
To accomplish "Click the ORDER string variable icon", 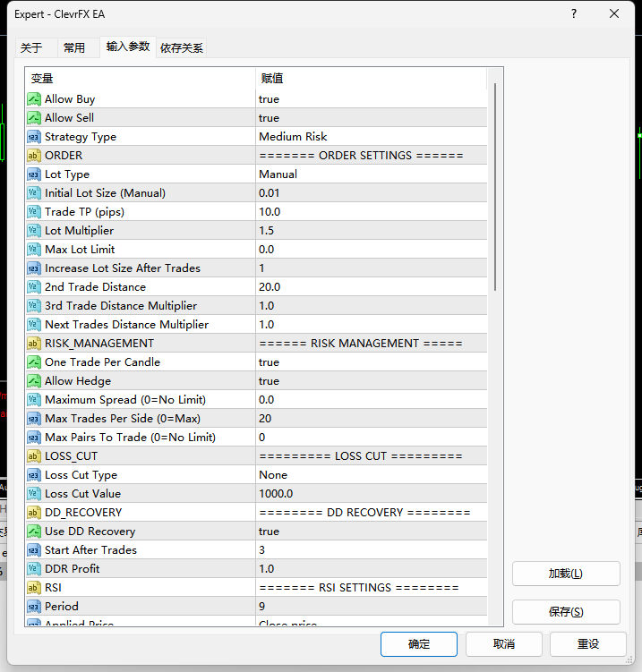I will [34, 156].
